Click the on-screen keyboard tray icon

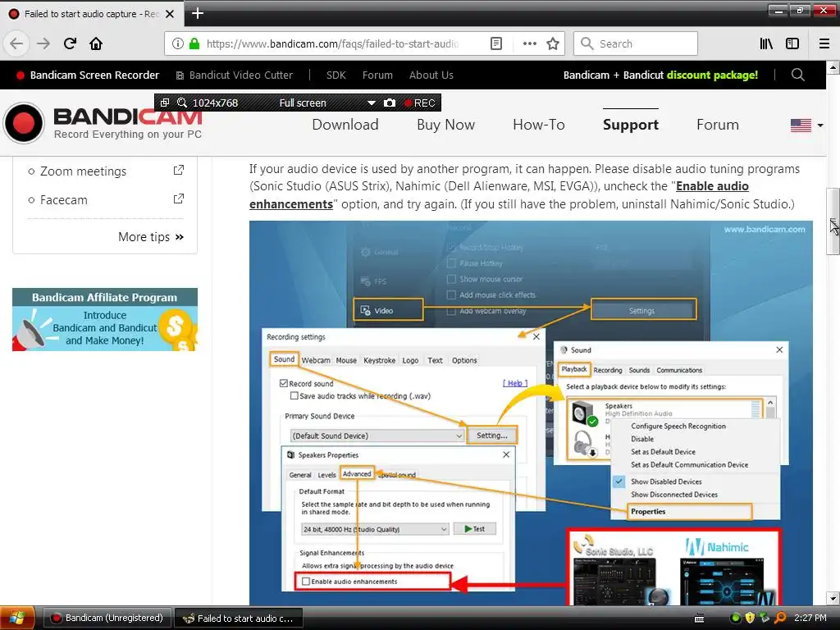pos(699,619)
